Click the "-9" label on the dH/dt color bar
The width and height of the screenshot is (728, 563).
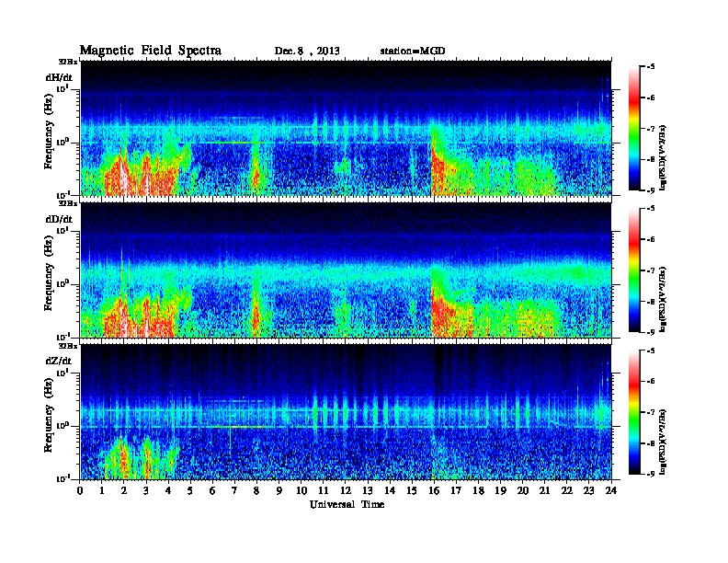click(651, 190)
